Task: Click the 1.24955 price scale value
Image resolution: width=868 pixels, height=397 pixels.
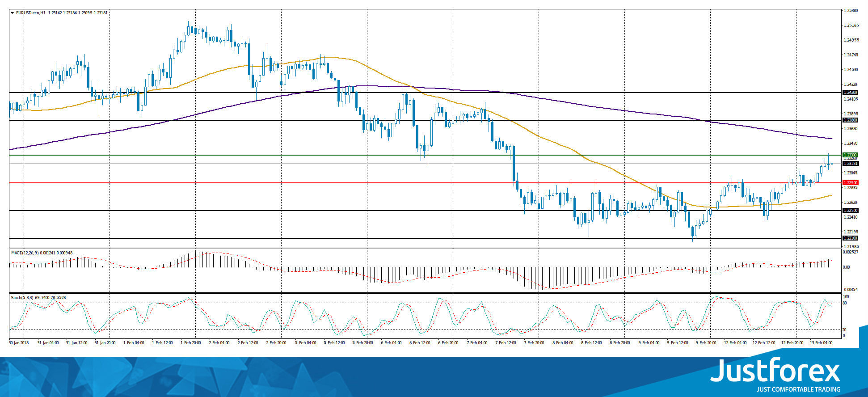Action: coord(851,40)
